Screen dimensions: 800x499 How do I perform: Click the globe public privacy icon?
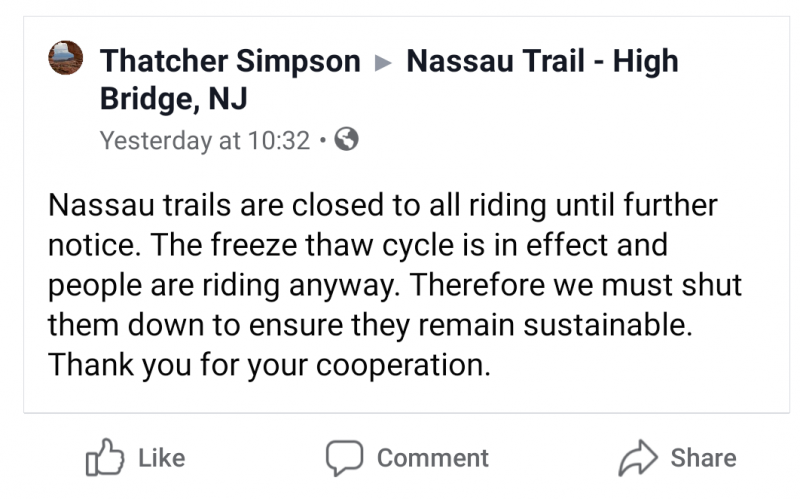coord(346,140)
